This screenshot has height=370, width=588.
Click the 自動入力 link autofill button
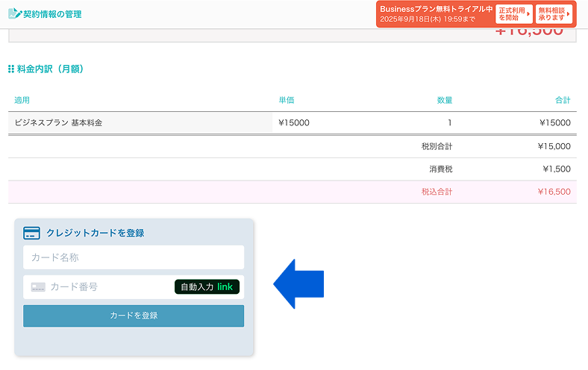[207, 286]
